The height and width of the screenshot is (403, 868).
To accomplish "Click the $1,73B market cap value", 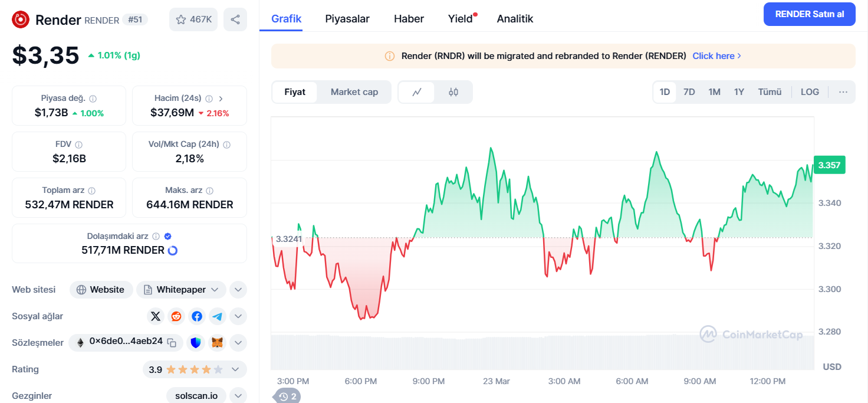I will tap(51, 113).
